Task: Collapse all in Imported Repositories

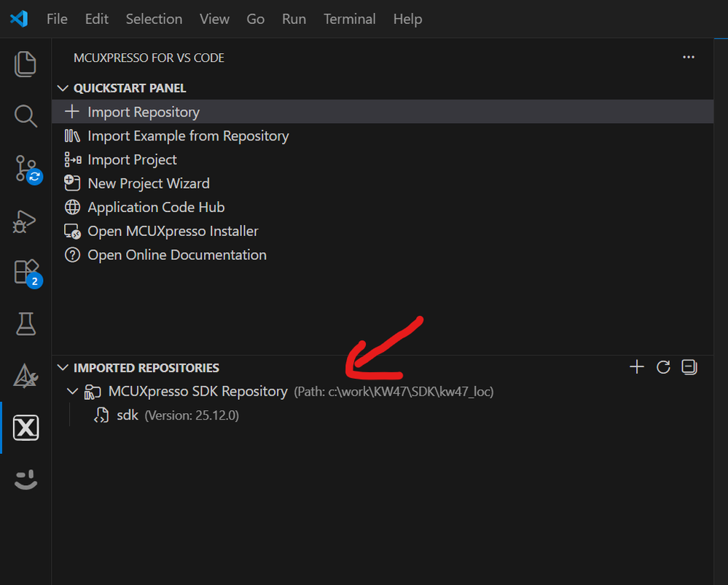Action: pos(689,367)
